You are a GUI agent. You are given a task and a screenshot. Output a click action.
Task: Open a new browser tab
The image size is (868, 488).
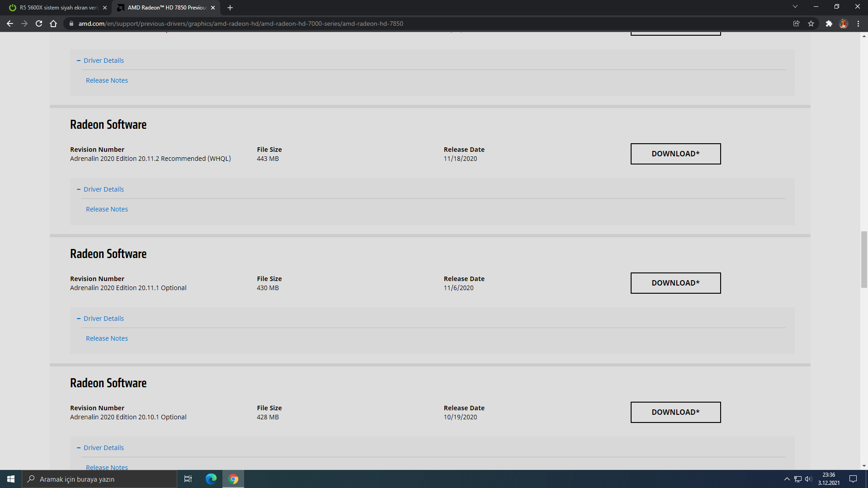230,8
